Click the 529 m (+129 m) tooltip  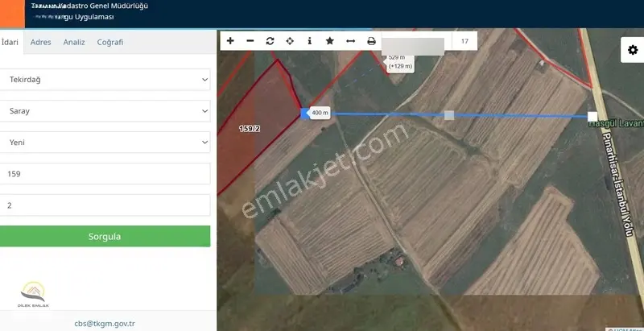pos(400,62)
